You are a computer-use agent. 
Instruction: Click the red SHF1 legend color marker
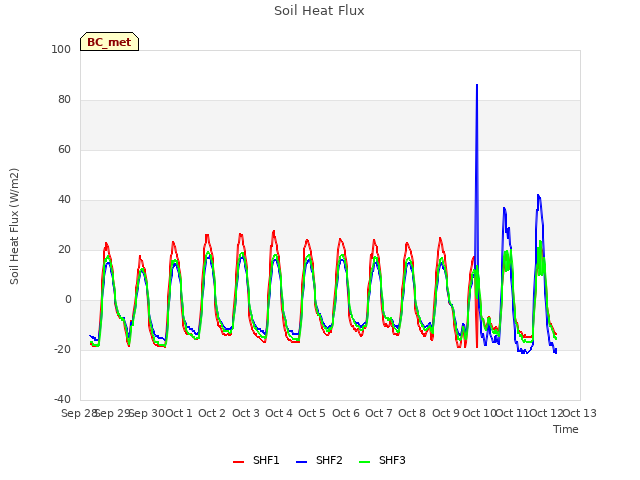point(238,462)
